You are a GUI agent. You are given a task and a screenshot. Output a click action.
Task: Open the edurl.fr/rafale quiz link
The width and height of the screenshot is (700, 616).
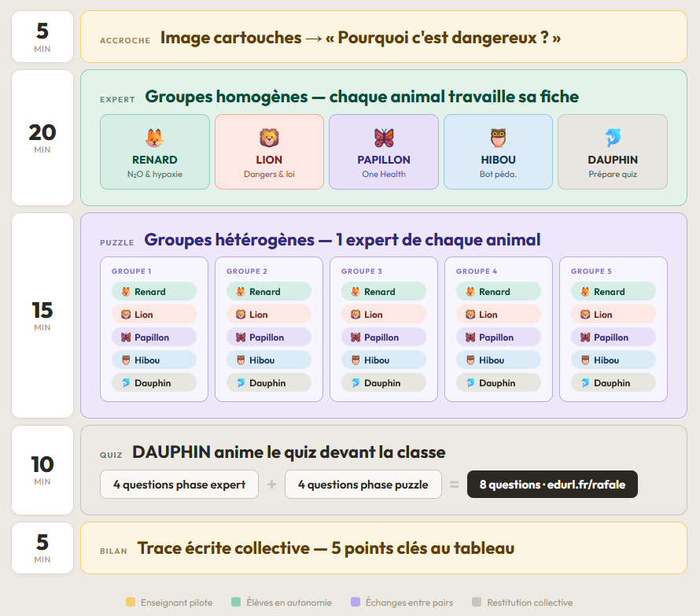coord(552,484)
